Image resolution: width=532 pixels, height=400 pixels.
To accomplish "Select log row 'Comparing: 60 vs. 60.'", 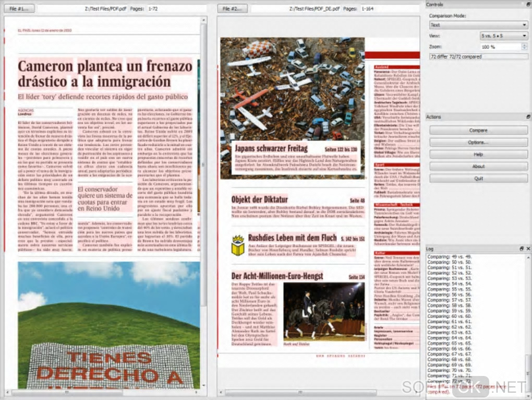I will point(449,316).
